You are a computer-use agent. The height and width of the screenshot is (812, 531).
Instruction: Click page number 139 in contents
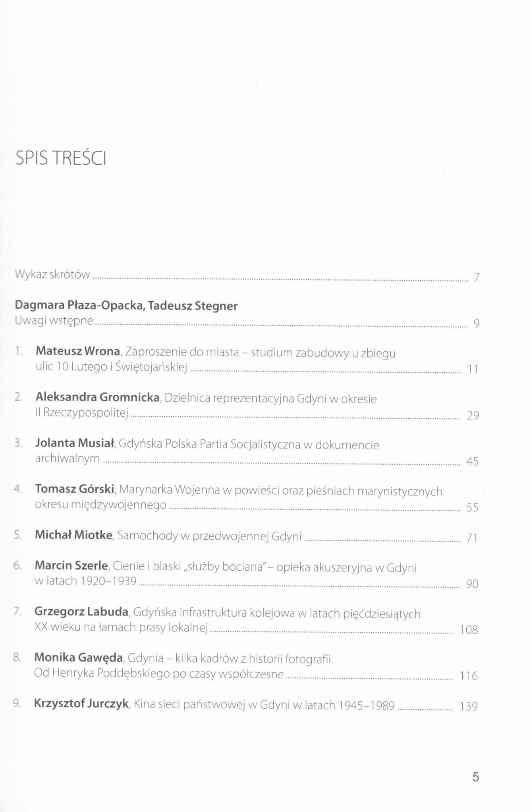pos(468,706)
